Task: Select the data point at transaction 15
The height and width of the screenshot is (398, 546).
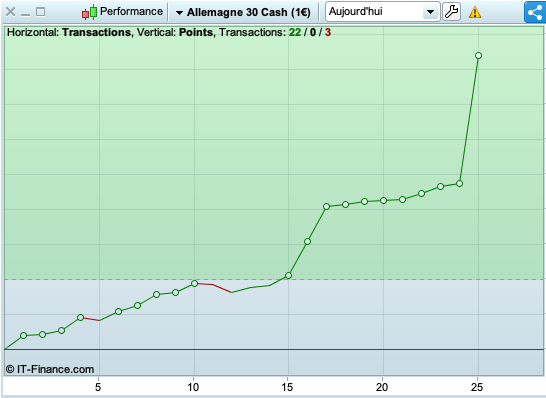Action: (288, 276)
